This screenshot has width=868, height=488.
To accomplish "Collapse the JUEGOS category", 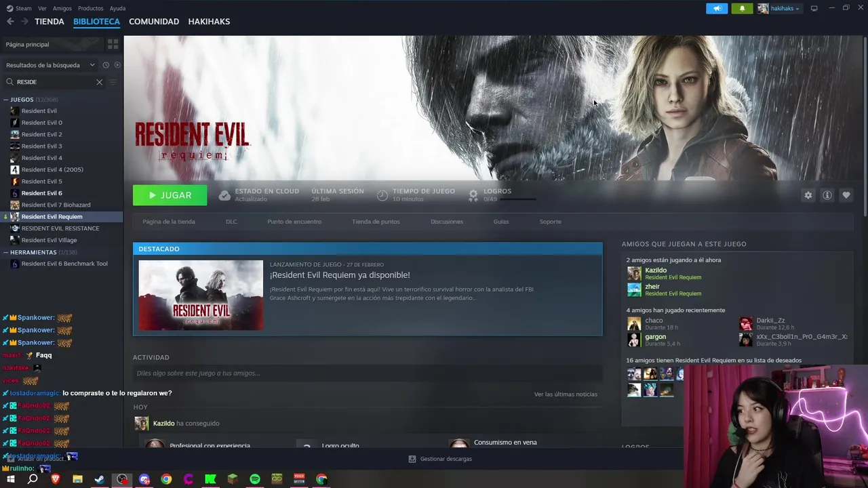I will tap(6, 100).
